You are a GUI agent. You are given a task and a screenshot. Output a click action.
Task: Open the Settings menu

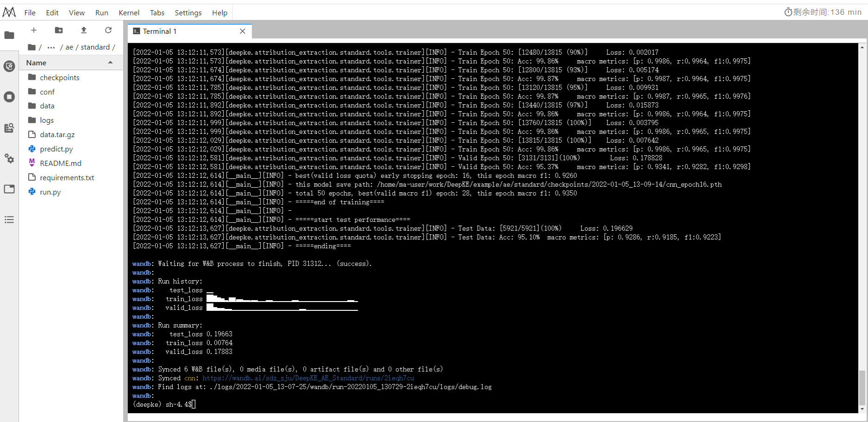[188, 13]
